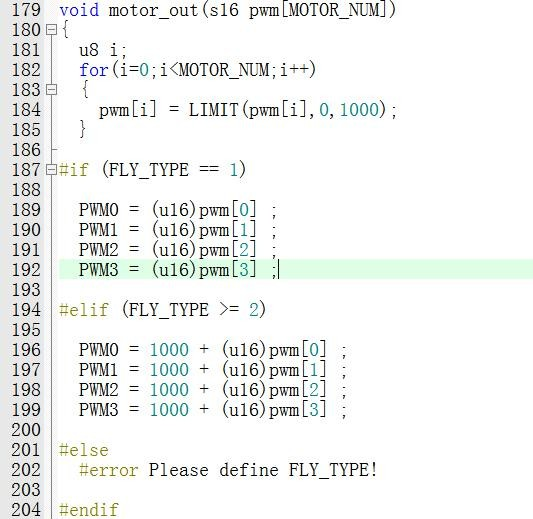Click line number 192 in the gutter
The height and width of the screenshot is (519, 533).
26,270
